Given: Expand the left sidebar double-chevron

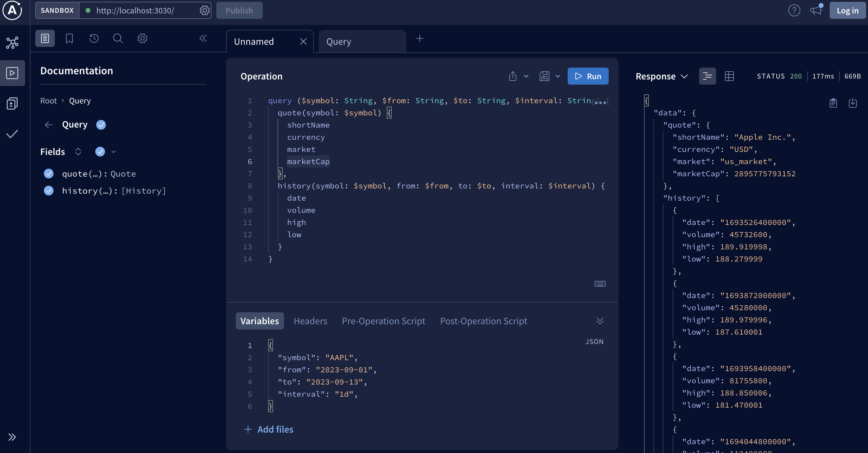Looking at the screenshot, I should click(x=12, y=437).
